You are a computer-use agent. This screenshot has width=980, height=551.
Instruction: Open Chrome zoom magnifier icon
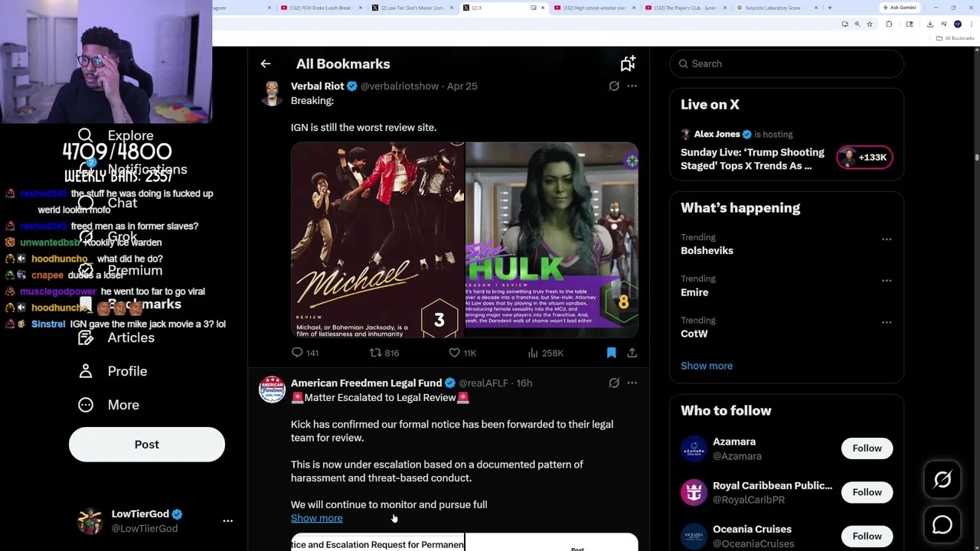(x=857, y=24)
